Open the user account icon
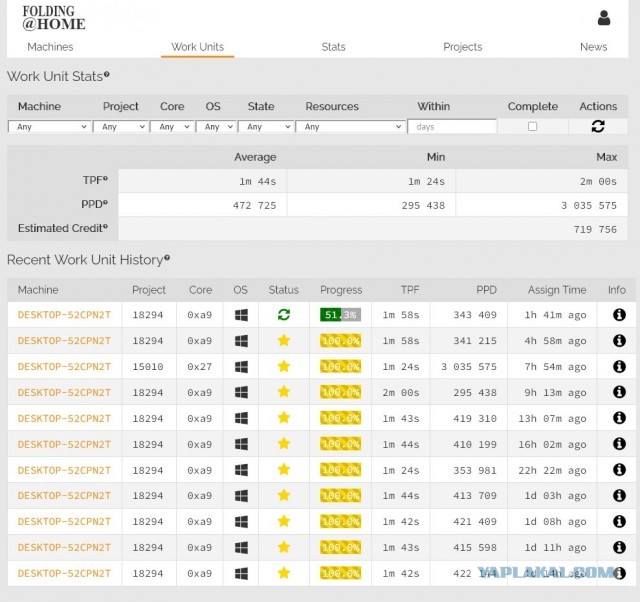Viewport: 640px width, 602px height. tap(604, 18)
